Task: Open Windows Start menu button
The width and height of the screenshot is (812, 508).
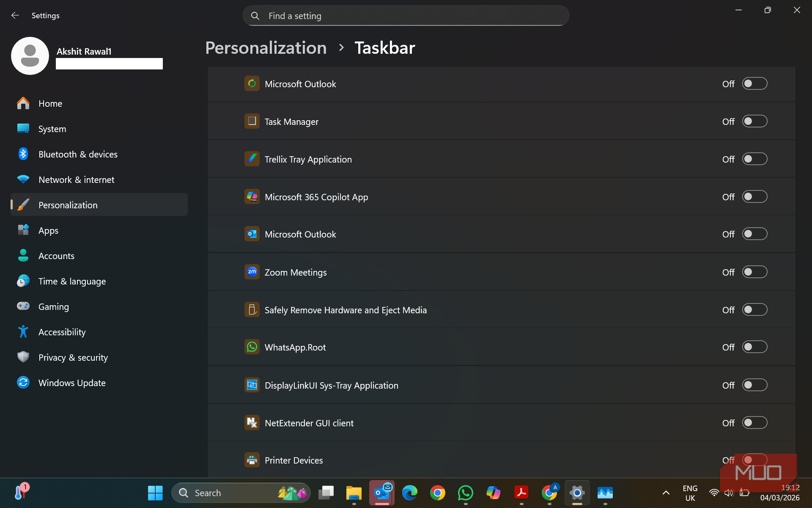Action: (155, 493)
